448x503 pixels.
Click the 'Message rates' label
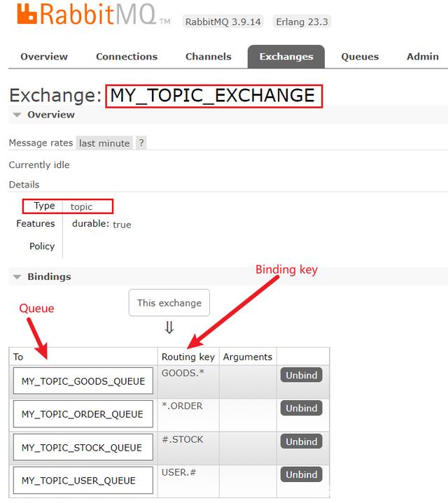(x=41, y=143)
